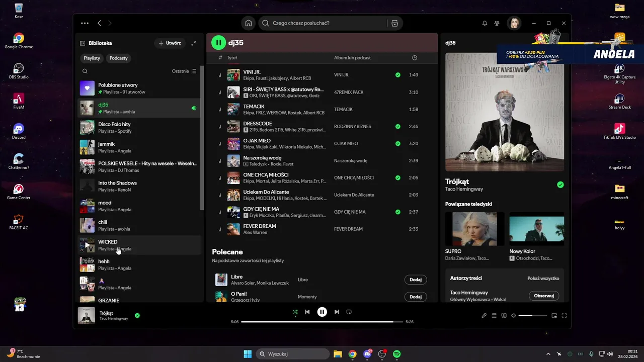Show hidden icons in system tray
Image resolution: width=644 pixels, height=362 pixels.
coord(548,354)
